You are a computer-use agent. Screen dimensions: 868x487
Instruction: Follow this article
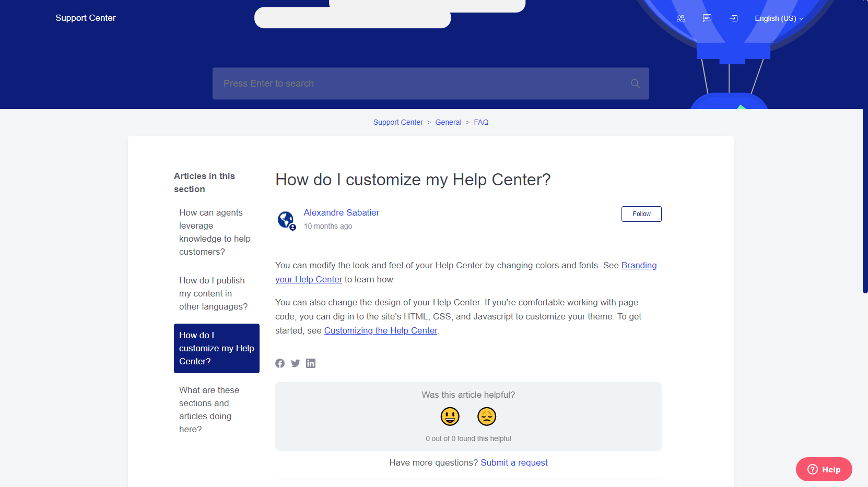641,214
